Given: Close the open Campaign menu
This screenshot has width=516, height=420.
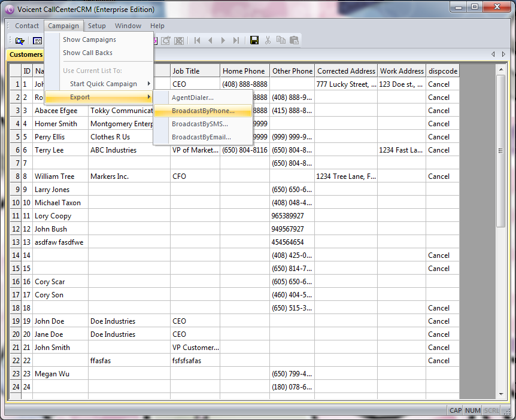Looking at the screenshot, I should (x=63, y=26).
